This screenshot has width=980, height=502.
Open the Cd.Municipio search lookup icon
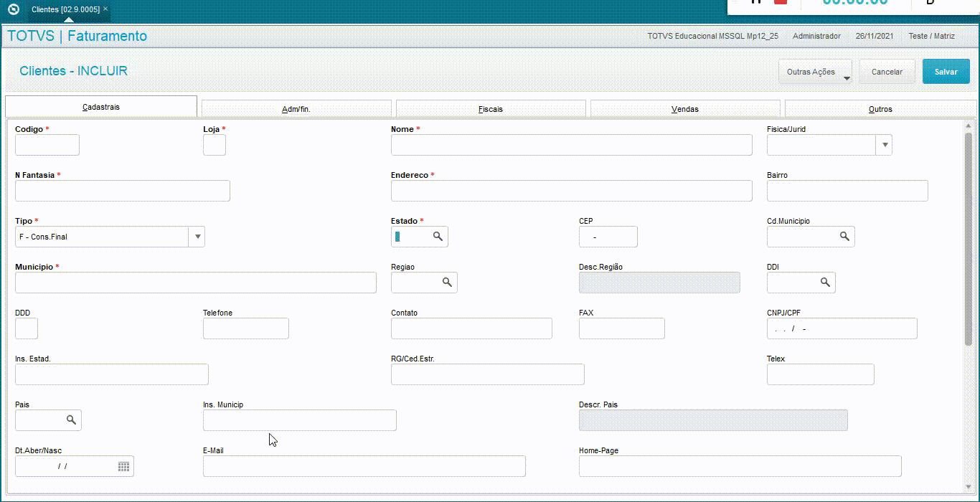coord(844,237)
